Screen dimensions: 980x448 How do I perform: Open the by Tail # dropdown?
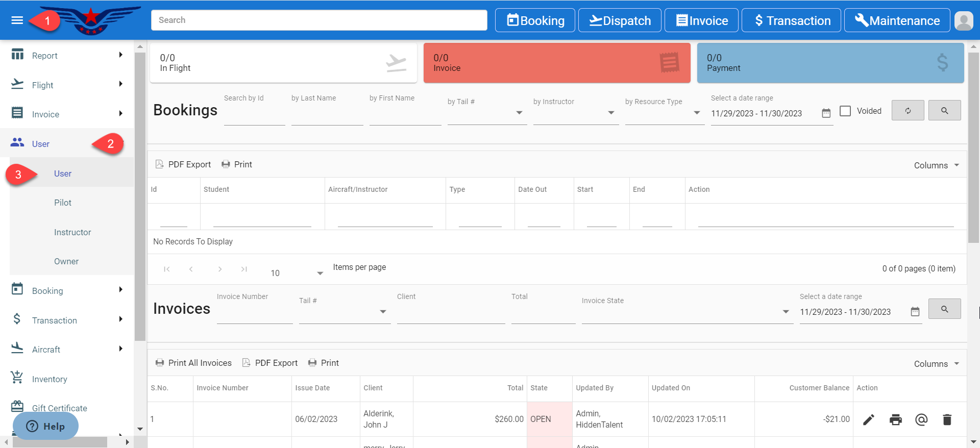click(x=519, y=113)
